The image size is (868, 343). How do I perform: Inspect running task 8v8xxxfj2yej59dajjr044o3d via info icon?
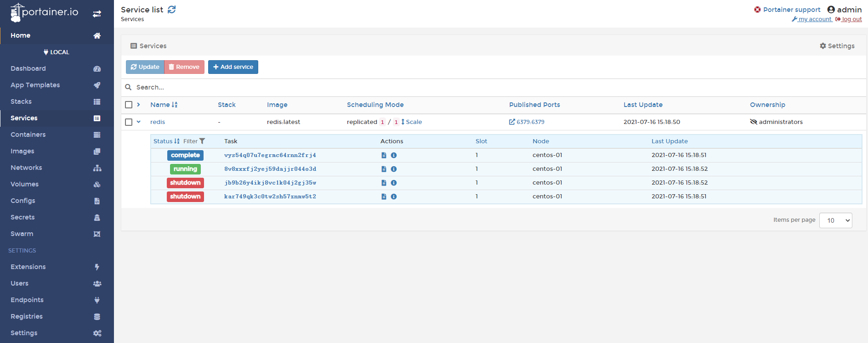click(394, 169)
